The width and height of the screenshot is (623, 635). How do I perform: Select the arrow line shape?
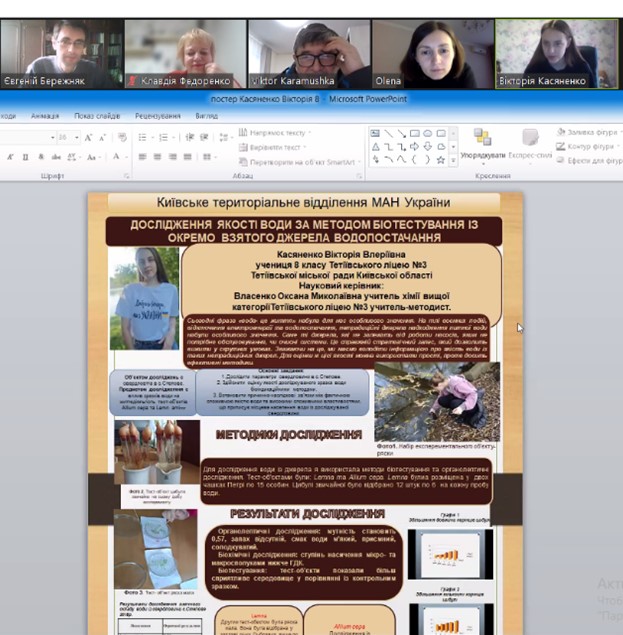pos(401,133)
